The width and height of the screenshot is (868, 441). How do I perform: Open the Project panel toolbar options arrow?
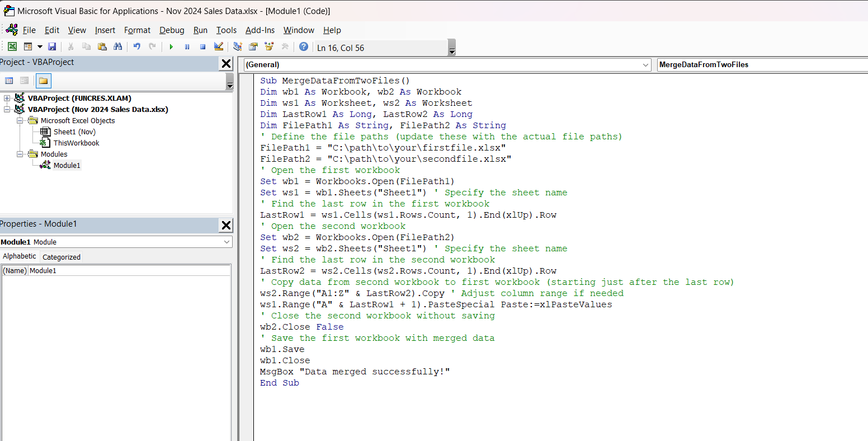click(x=229, y=82)
